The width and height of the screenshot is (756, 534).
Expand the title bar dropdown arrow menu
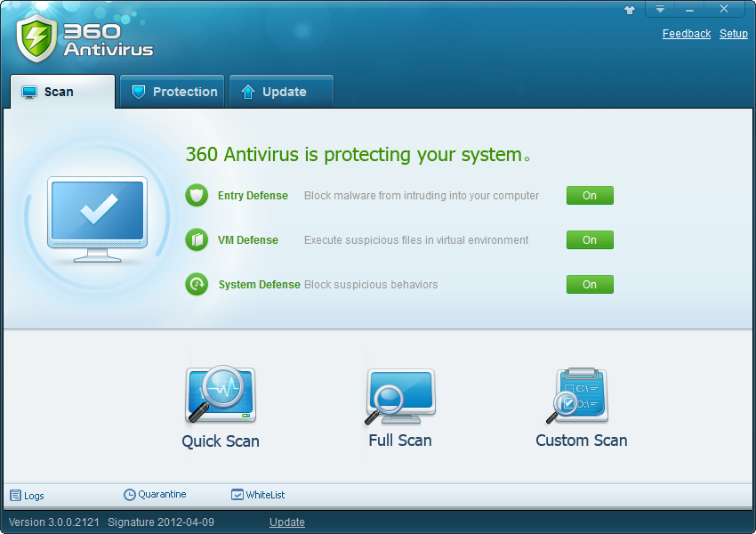661,9
